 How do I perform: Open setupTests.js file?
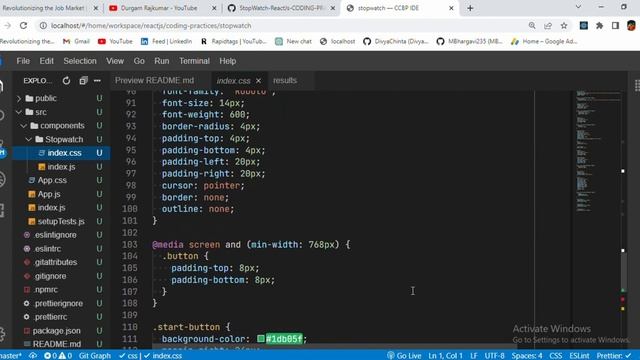click(61, 221)
